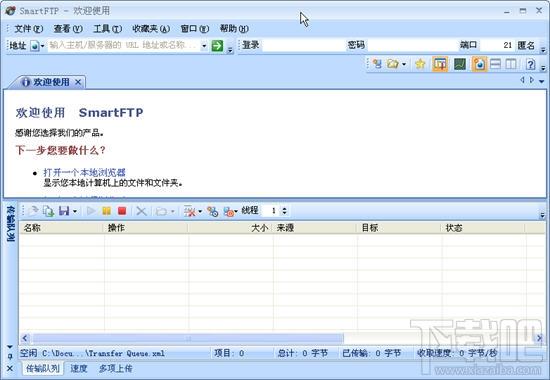
Task: Click the 登录 login input field
Action: (304, 46)
